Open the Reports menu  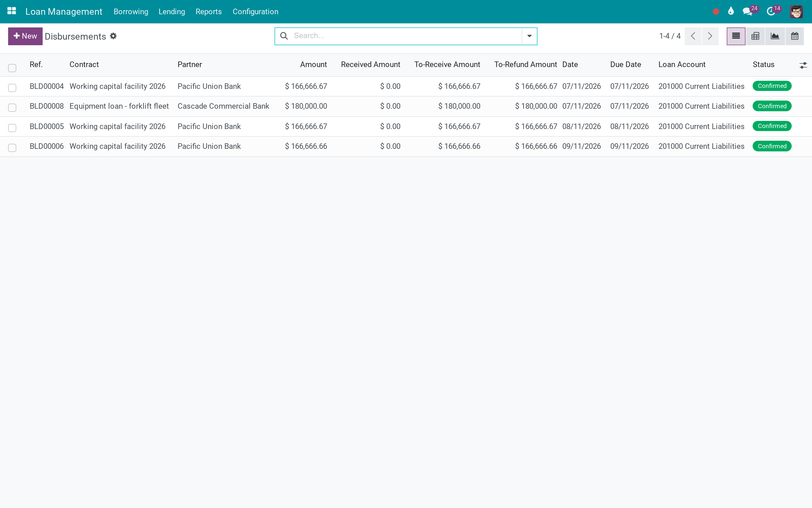pos(208,12)
